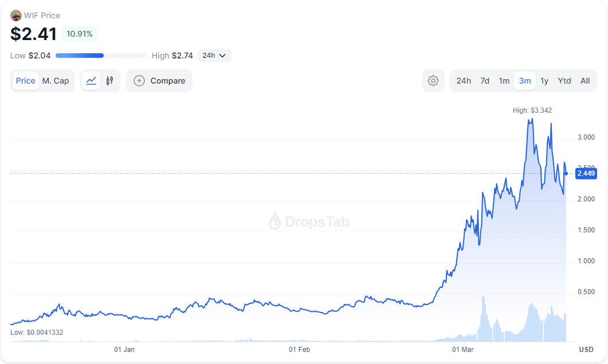Image resolution: width=608 pixels, height=364 pixels.
Task: Open the 24h low/high range dropdown
Action: pyautogui.click(x=214, y=56)
